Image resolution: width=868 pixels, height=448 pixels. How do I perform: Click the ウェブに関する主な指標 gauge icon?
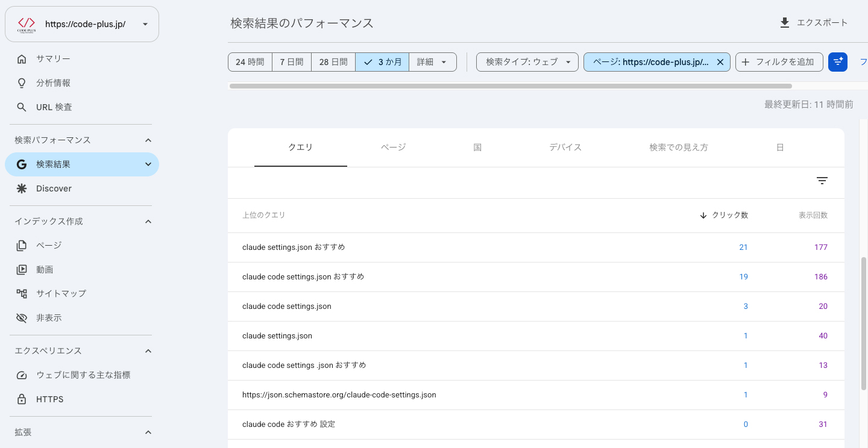[x=22, y=375]
